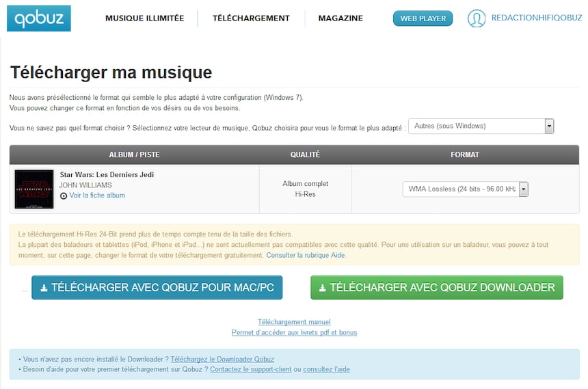Click the JOHN WILLIAMS artist name
Screen dimensions: 588x389
pyautogui.click(x=85, y=185)
